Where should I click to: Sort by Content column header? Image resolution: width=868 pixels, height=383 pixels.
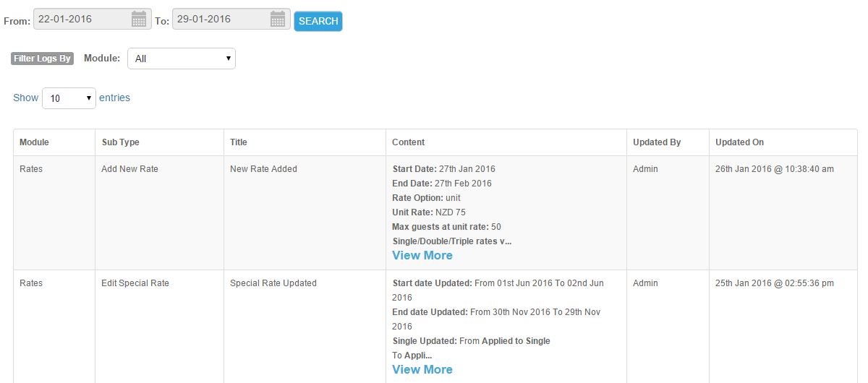(506, 142)
